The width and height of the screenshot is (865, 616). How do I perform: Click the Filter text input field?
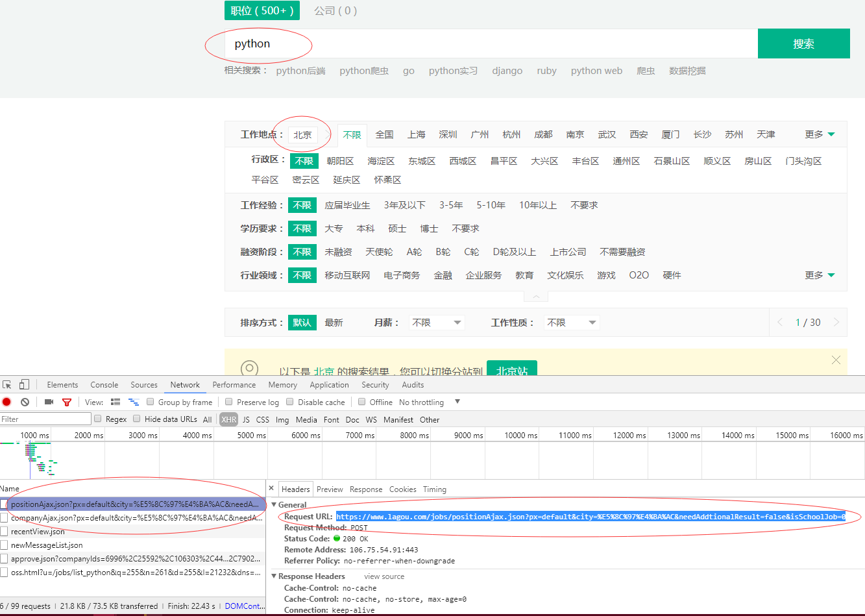(x=45, y=419)
